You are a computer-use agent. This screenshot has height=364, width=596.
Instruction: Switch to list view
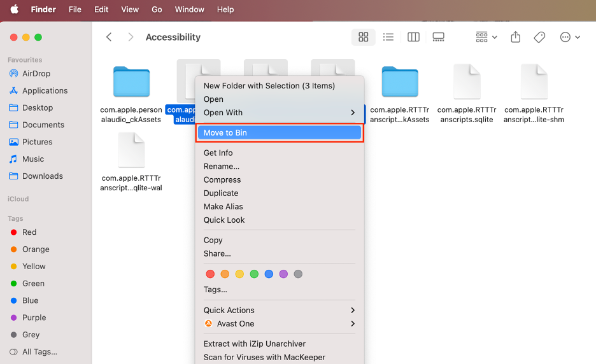pyautogui.click(x=388, y=37)
